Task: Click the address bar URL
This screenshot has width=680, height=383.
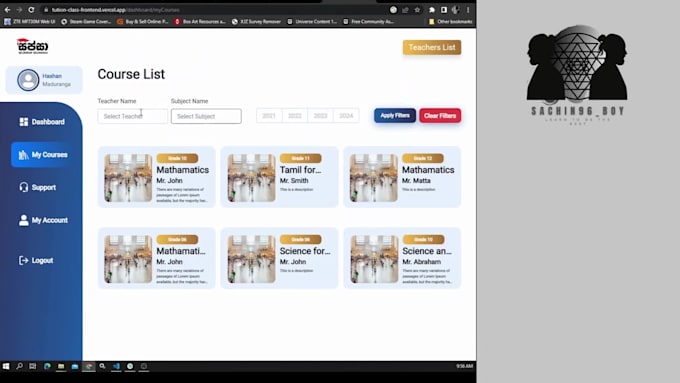Action: point(115,10)
